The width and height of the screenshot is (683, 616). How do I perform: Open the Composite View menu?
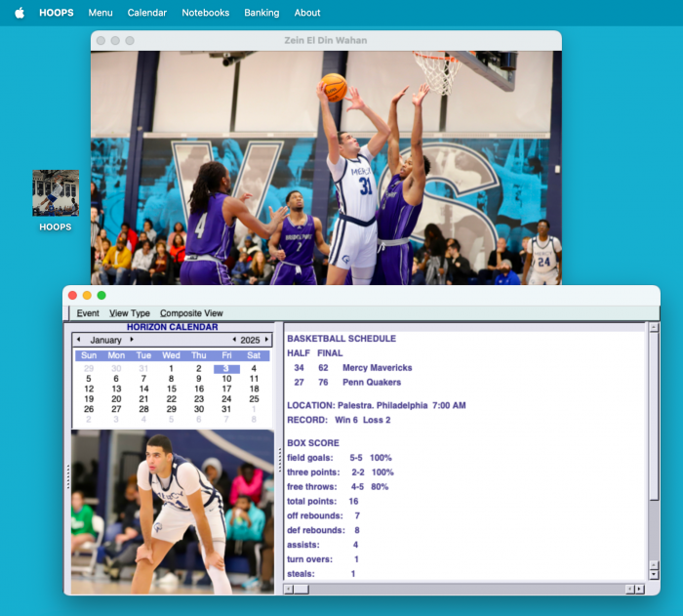pyautogui.click(x=191, y=313)
